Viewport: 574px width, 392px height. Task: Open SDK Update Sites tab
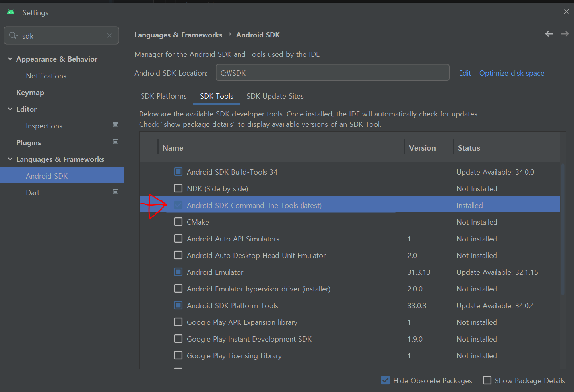275,96
